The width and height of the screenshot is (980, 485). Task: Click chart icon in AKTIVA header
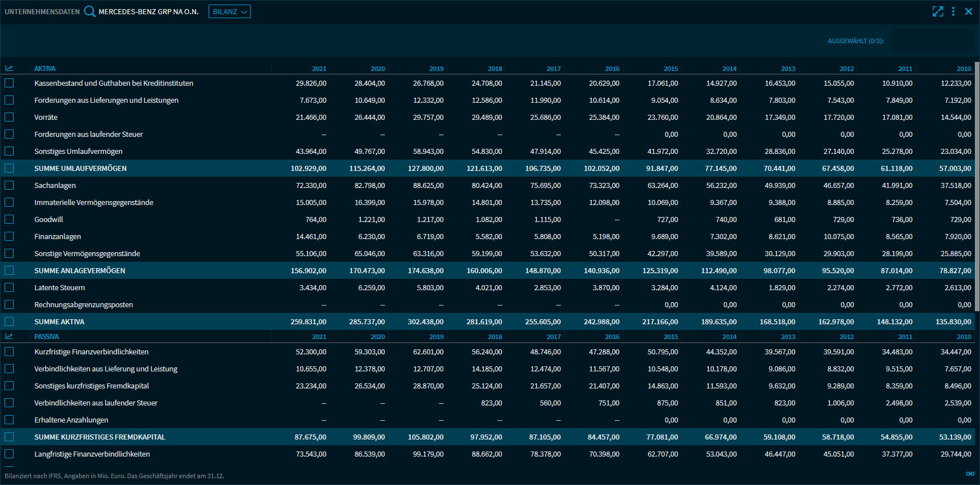(9, 69)
